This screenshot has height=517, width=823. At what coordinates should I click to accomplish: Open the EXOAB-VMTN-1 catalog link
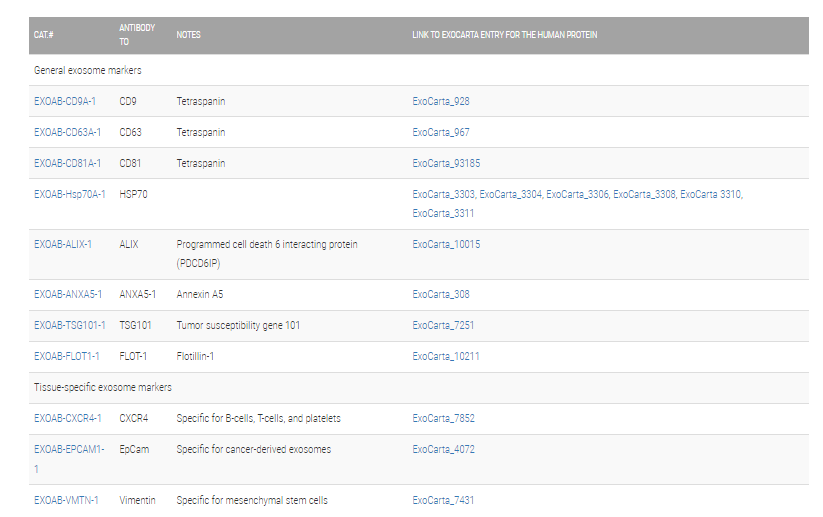coord(66,500)
